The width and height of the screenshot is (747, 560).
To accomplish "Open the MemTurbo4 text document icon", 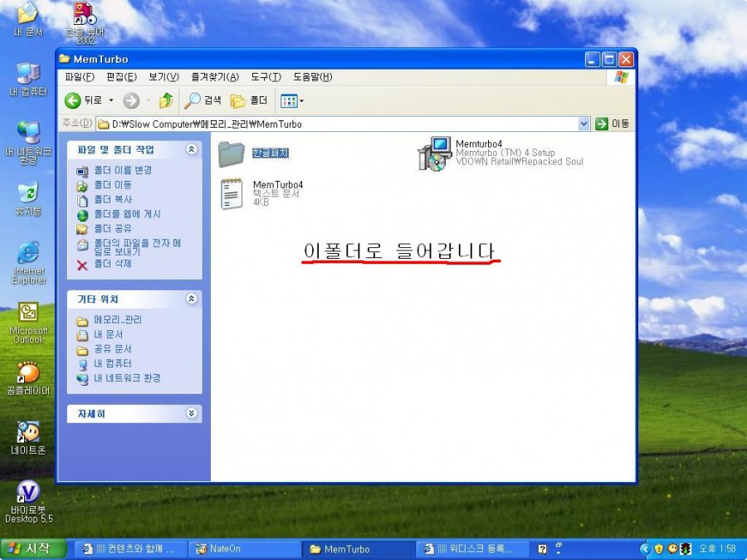I will coord(232,193).
